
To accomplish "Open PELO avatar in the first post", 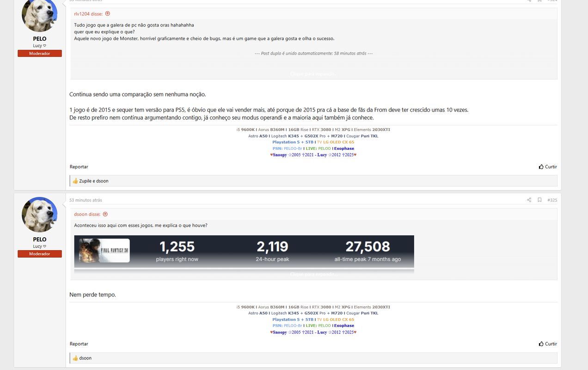I will [x=40, y=15].
